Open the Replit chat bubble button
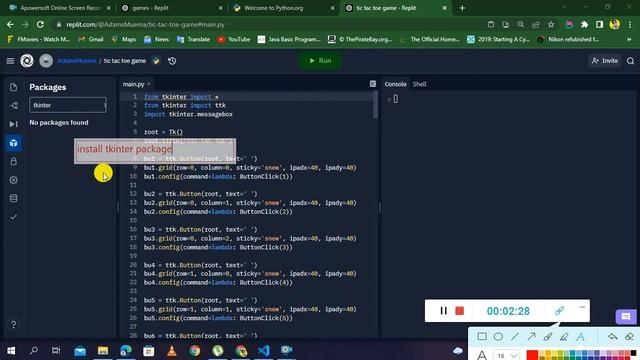Viewport: 640px width, 360px height. point(626,317)
